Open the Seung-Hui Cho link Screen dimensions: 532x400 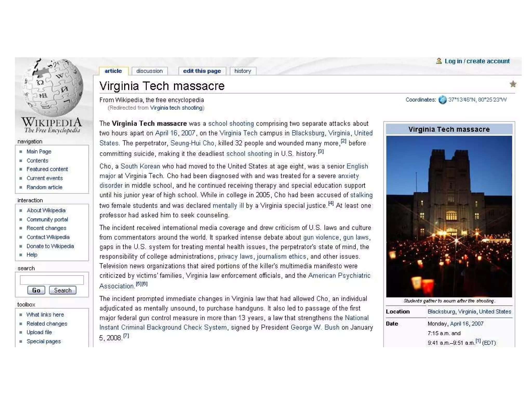192,143
